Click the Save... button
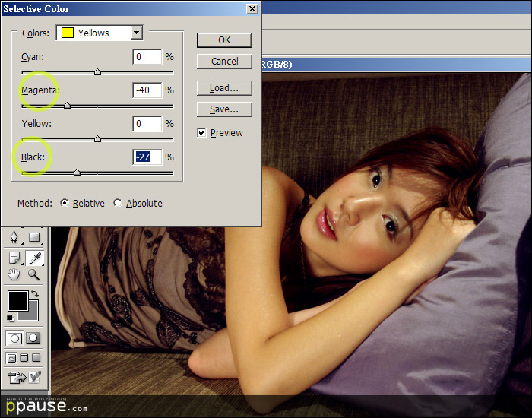Screen dimensions: 532x418 224,109
